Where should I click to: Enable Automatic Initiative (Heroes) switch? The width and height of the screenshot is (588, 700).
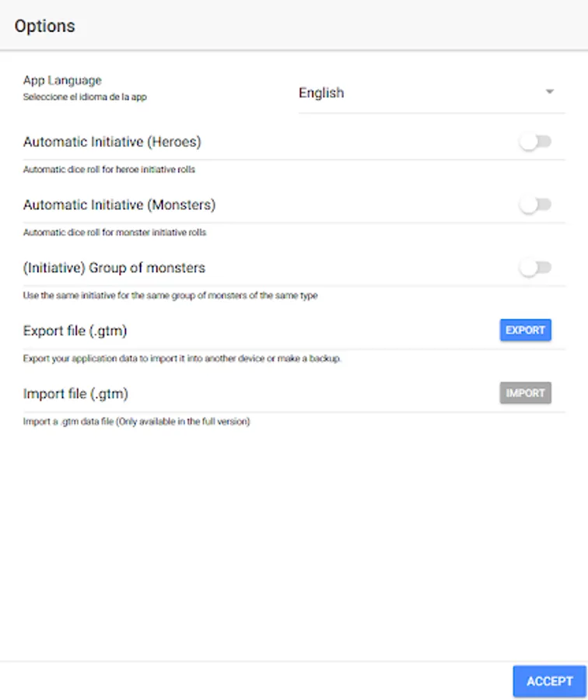(535, 142)
